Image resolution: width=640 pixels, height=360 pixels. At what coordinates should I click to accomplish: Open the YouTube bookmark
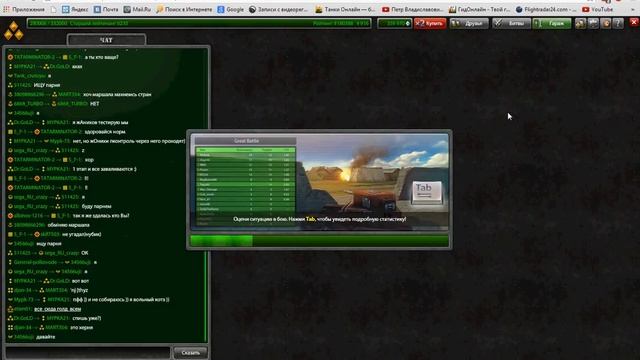click(x=598, y=9)
